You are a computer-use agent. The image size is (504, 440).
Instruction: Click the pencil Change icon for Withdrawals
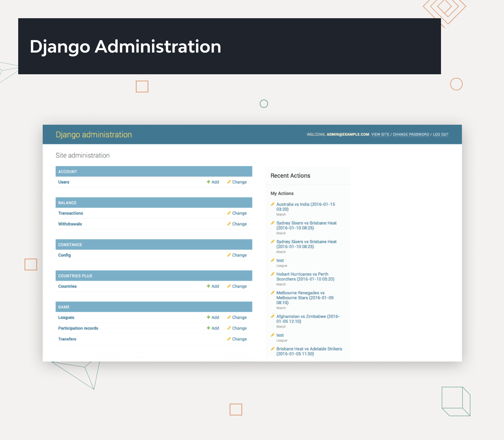[x=229, y=224]
